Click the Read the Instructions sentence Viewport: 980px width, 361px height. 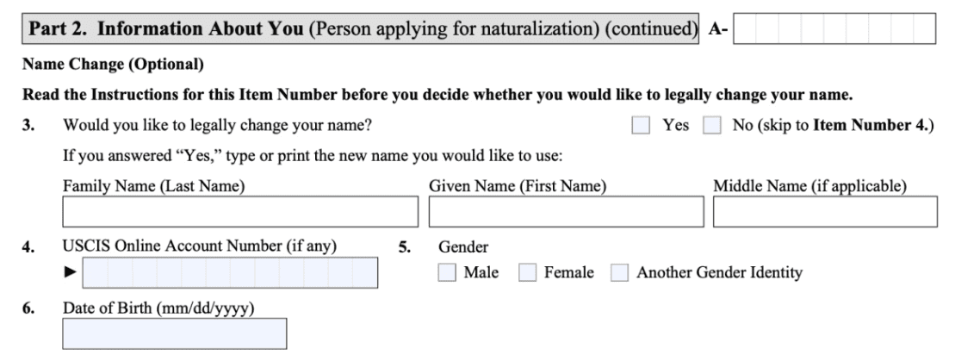[437, 95]
